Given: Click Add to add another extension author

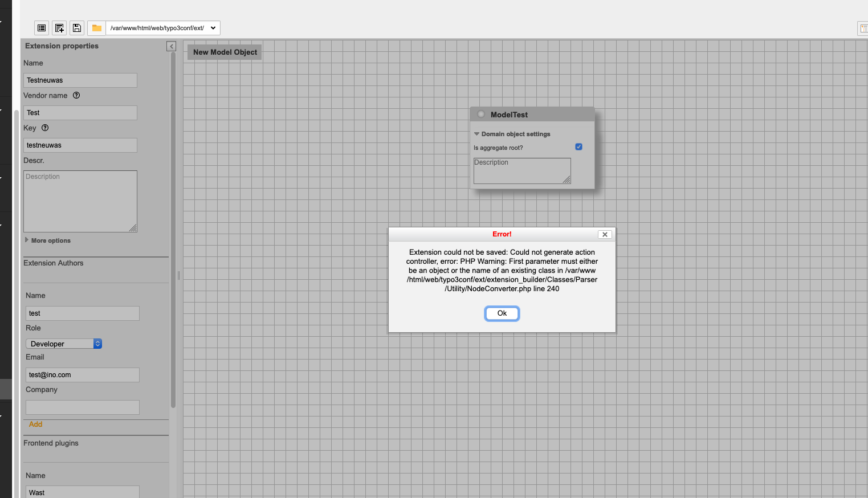Looking at the screenshot, I should 35,424.
